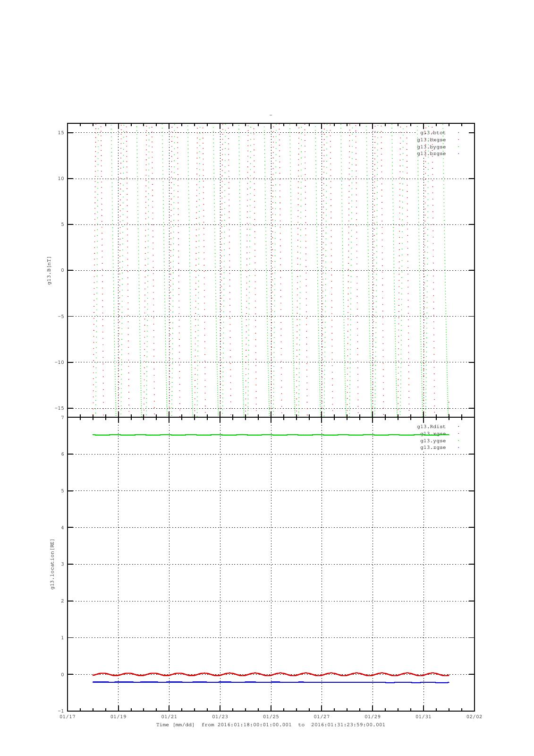The image size is (534, 756).
Task: Click the 10 tick value on B axis
Action: point(61,179)
